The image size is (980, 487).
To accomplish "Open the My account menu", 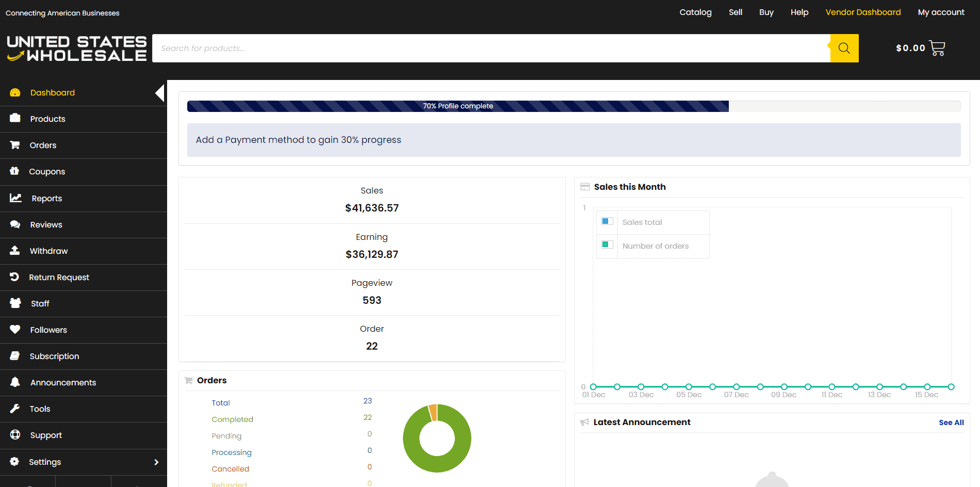I will click(x=941, y=12).
